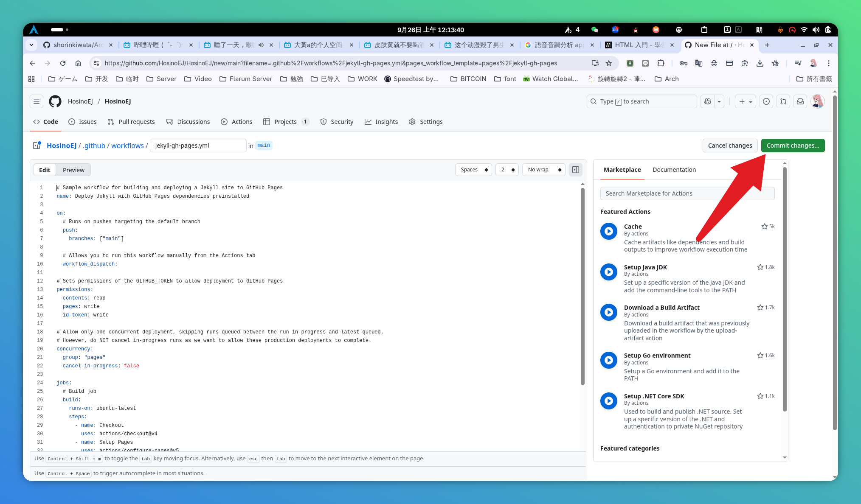This screenshot has height=504, width=861.
Task: Open the indent size 2 dropdown
Action: click(x=507, y=170)
